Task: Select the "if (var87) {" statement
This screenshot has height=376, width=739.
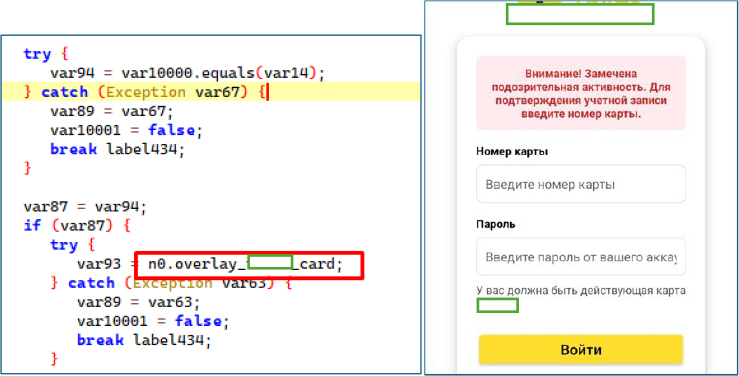Action: [77, 226]
